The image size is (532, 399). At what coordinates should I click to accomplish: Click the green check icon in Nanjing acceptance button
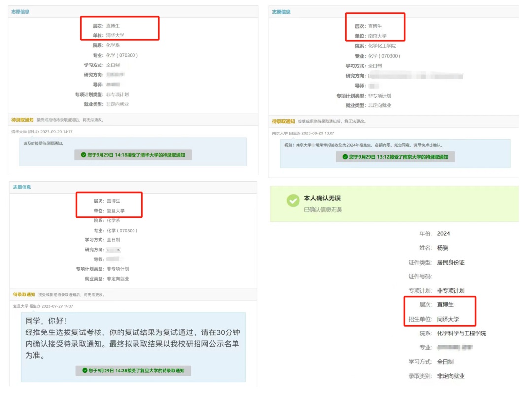click(x=345, y=157)
